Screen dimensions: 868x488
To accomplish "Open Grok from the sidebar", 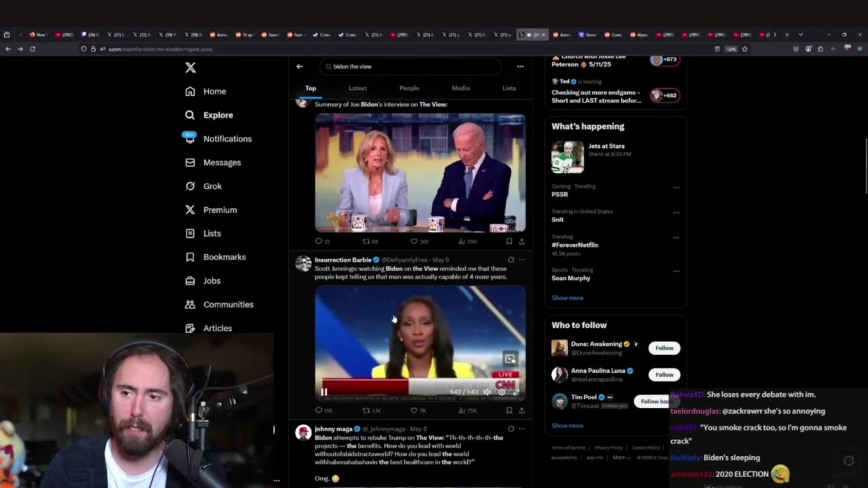I will pyautogui.click(x=203, y=186).
